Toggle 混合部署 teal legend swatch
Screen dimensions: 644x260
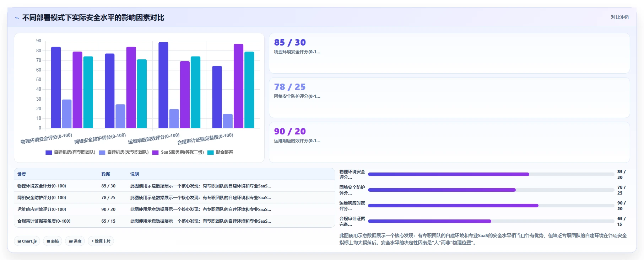tap(210, 153)
